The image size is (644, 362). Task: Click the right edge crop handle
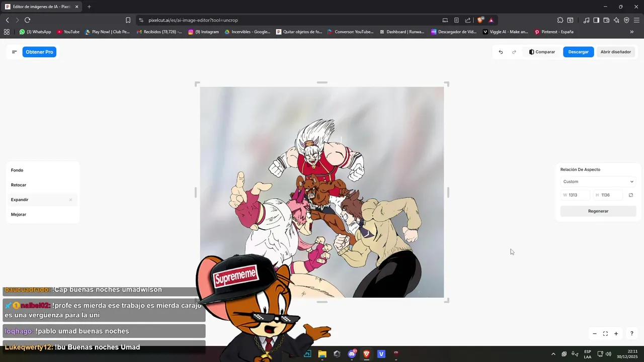[448, 192]
